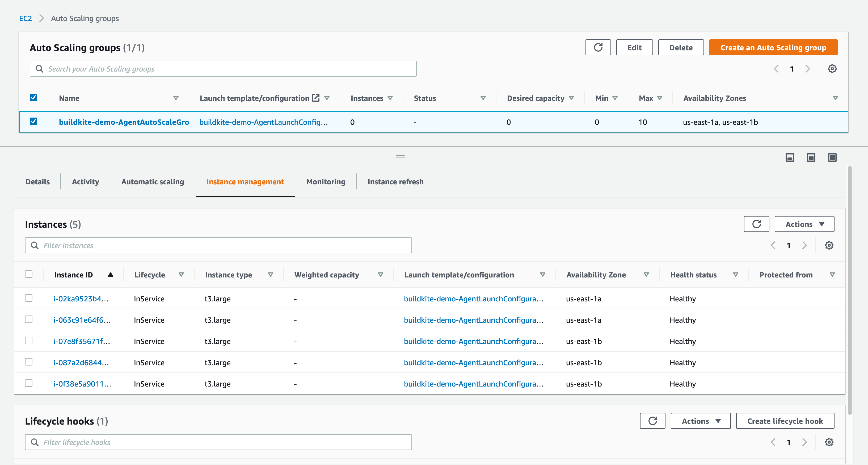Open the Instances Actions dropdown

point(804,224)
